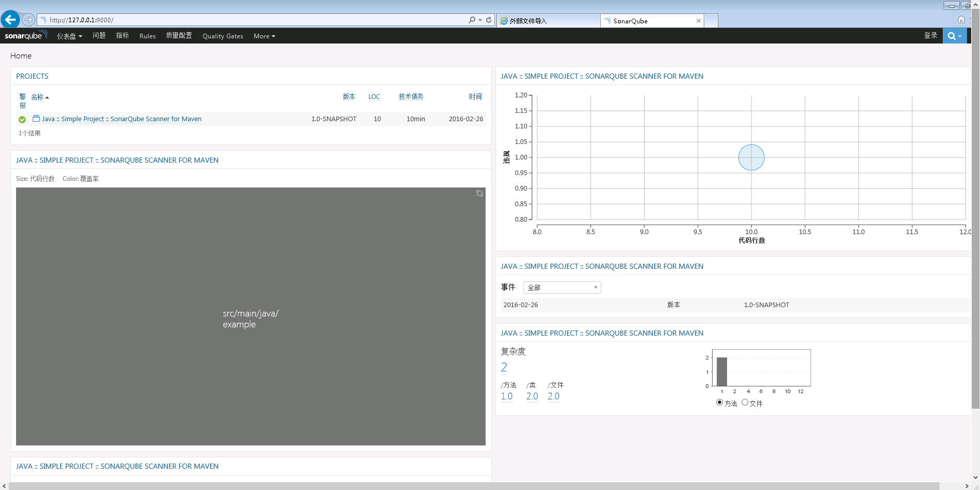Image resolution: width=980 pixels, height=490 pixels.
Task: Click the SonarQube logo
Action: coord(25,35)
